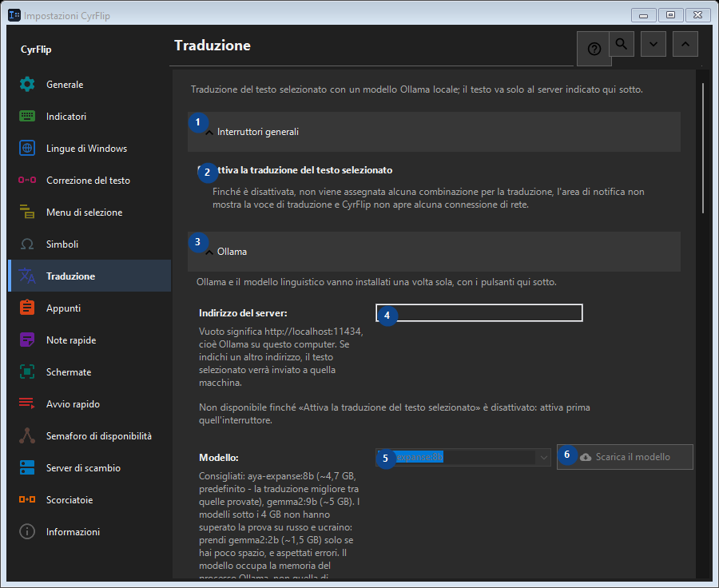Click the Avvio rapido icon
This screenshot has height=588, width=719.
pos(27,403)
